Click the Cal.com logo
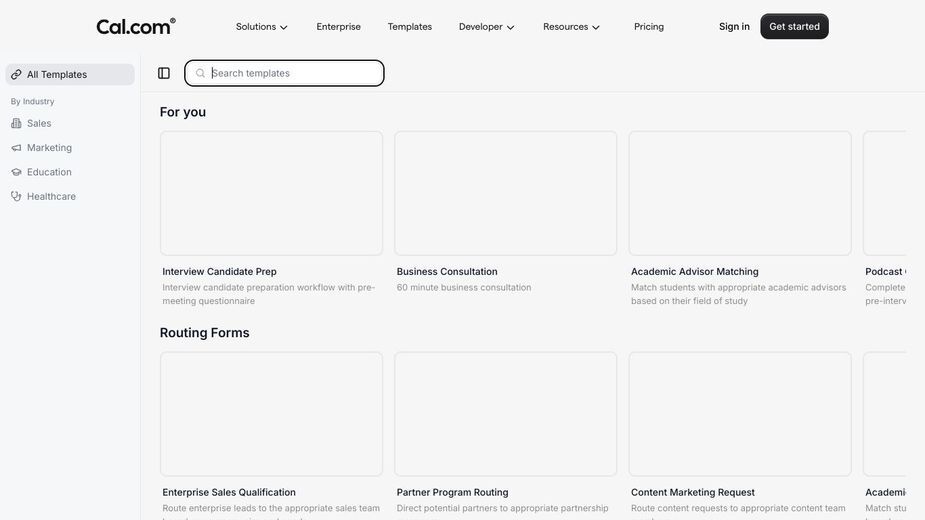 pyautogui.click(x=136, y=27)
